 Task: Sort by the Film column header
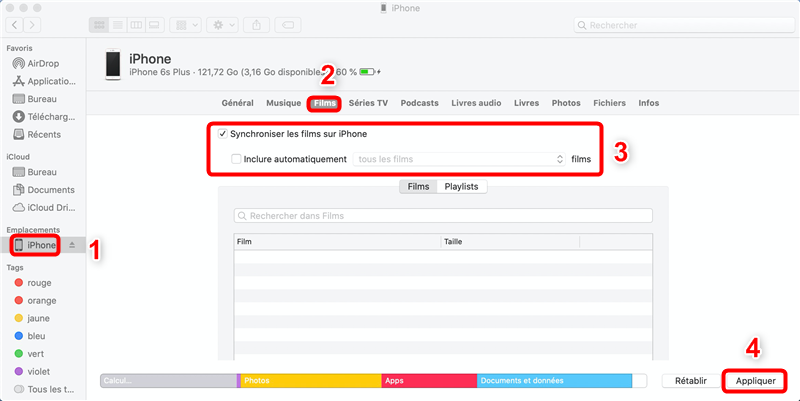(337, 242)
